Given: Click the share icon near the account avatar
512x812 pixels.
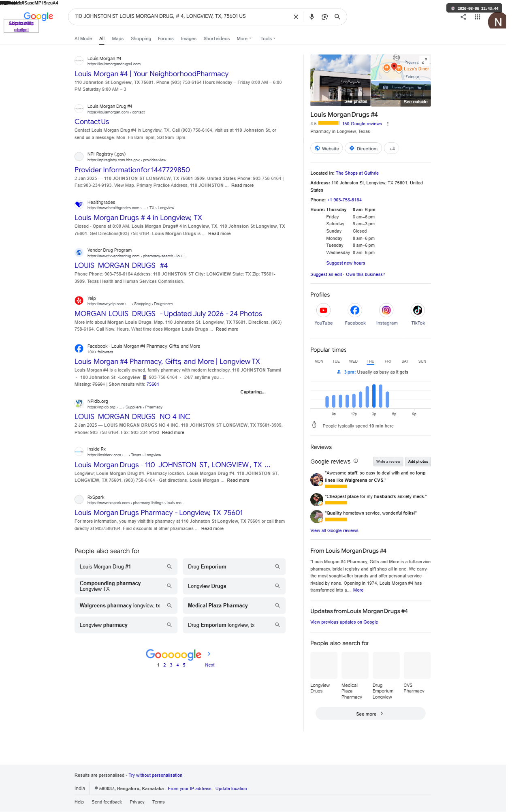Looking at the screenshot, I should coord(463,17).
